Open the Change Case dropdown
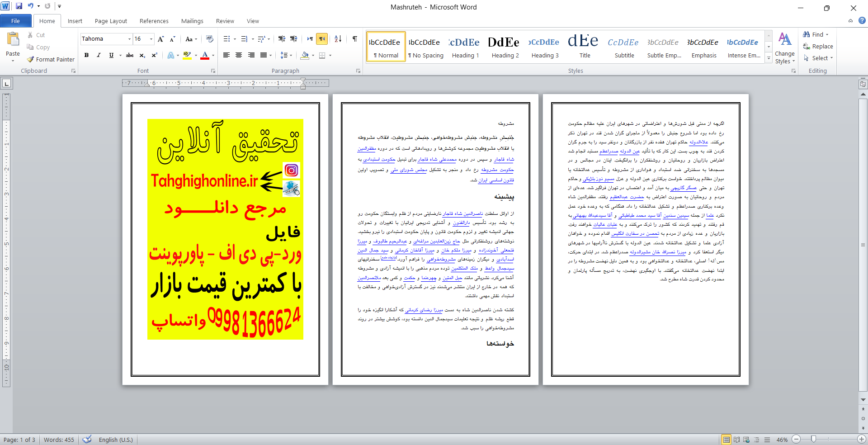868x445 pixels. [191, 39]
